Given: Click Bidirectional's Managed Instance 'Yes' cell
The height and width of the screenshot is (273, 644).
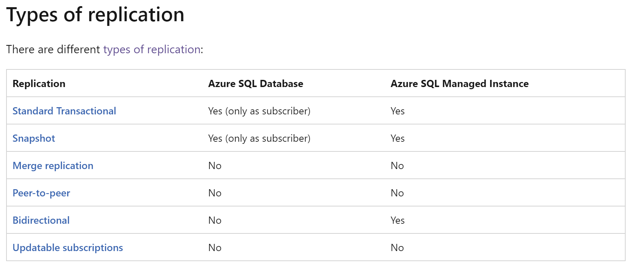Looking at the screenshot, I should [398, 220].
